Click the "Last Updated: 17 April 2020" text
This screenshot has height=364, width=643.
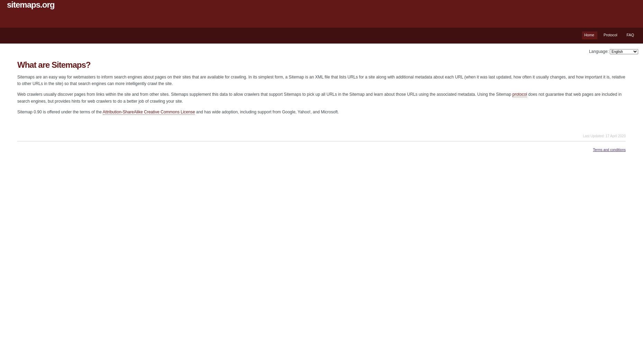pyautogui.click(x=604, y=136)
